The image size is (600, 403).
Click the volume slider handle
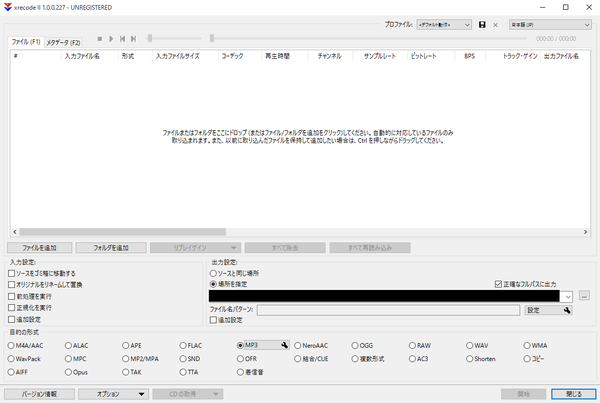coord(150,38)
